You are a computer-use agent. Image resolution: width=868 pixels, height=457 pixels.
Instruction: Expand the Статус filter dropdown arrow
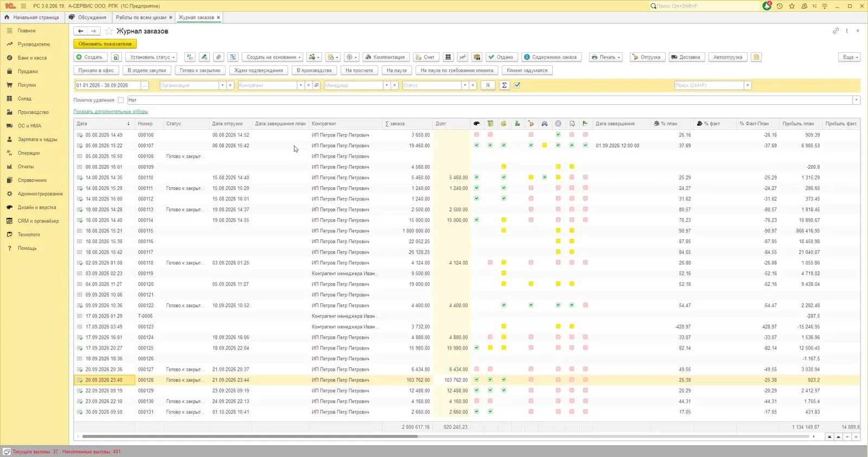(465, 85)
